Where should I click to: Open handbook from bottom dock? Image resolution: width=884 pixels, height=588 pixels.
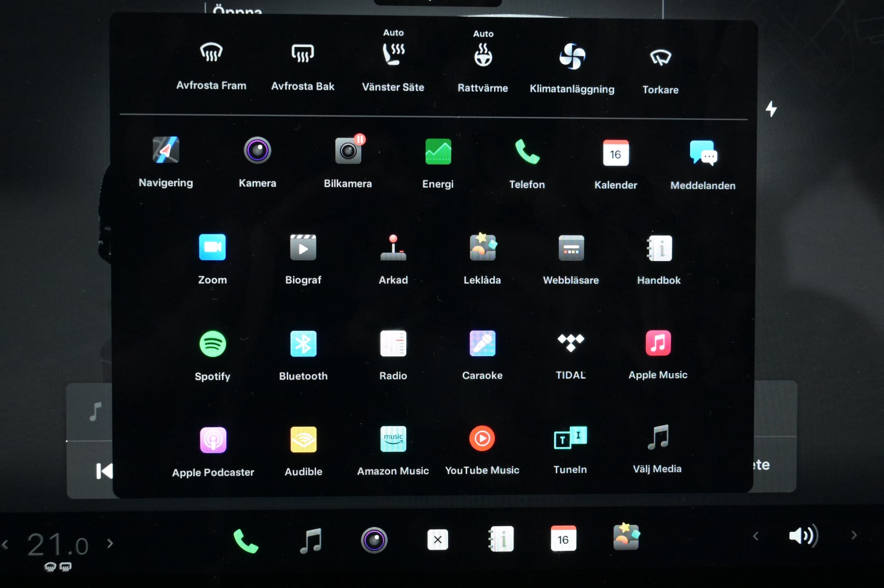[501, 539]
